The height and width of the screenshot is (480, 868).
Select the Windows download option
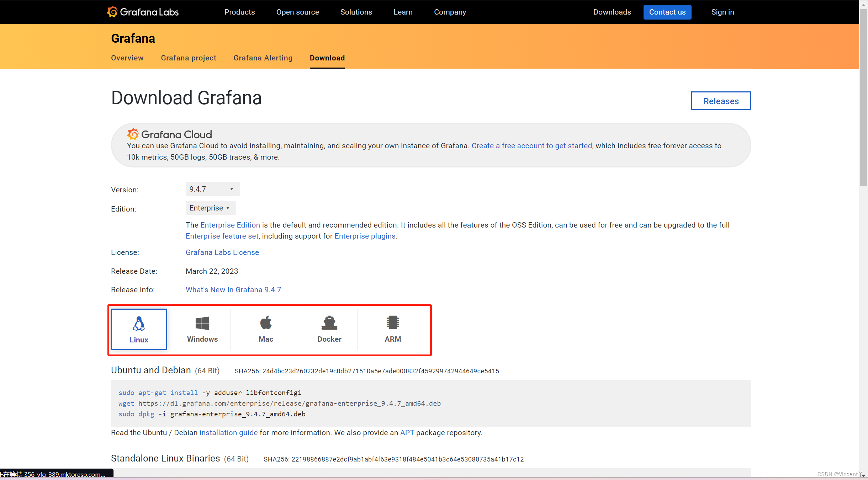tap(202, 329)
